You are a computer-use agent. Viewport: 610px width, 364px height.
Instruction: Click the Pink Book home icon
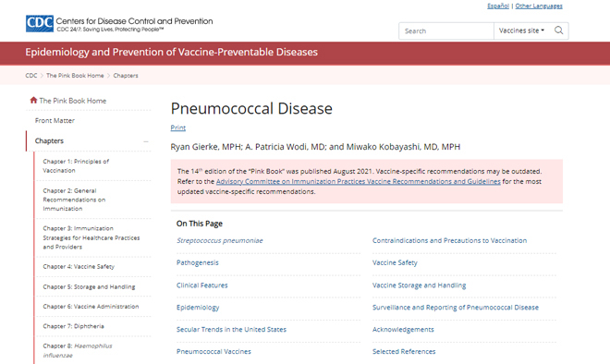coord(33,101)
